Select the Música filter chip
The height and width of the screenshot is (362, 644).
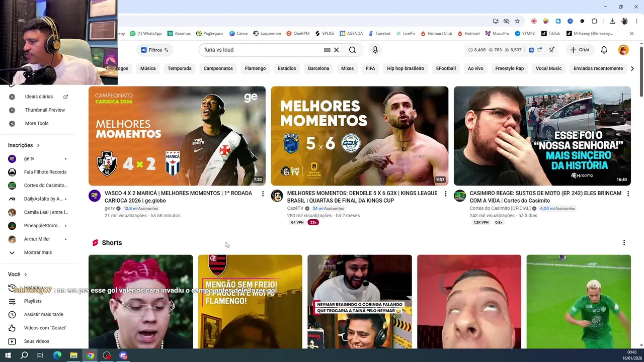tap(148, 68)
